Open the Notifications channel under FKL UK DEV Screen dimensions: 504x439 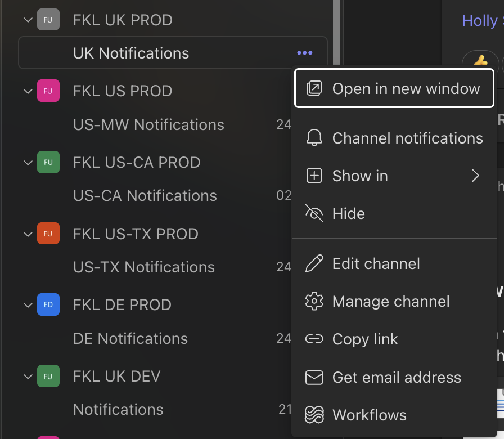[118, 409]
